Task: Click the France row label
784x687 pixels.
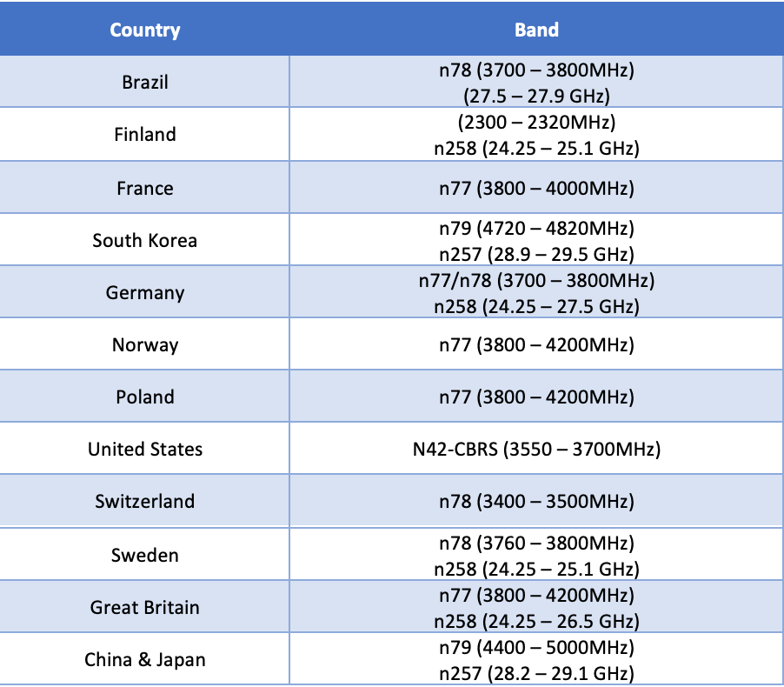Action: pyautogui.click(x=145, y=188)
